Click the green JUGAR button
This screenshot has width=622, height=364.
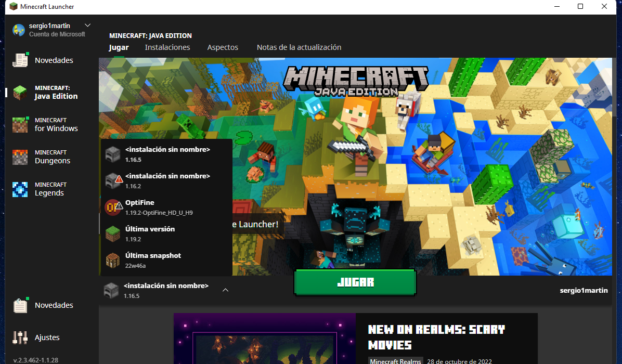[x=355, y=282]
